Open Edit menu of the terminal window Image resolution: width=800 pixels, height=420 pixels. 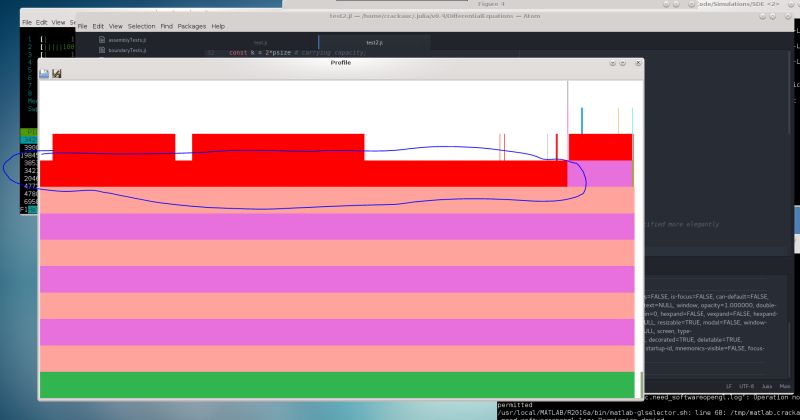pyautogui.click(x=42, y=22)
